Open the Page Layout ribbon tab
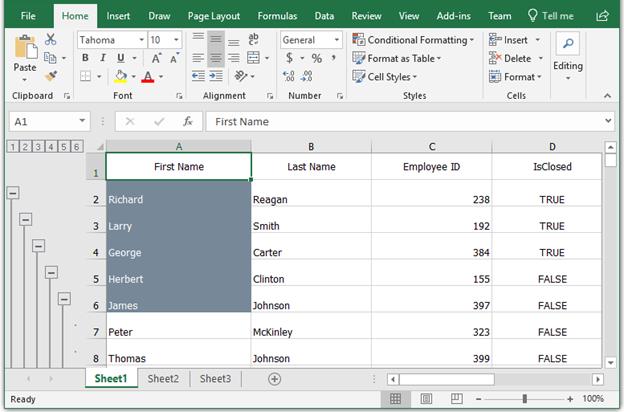 pyautogui.click(x=213, y=16)
